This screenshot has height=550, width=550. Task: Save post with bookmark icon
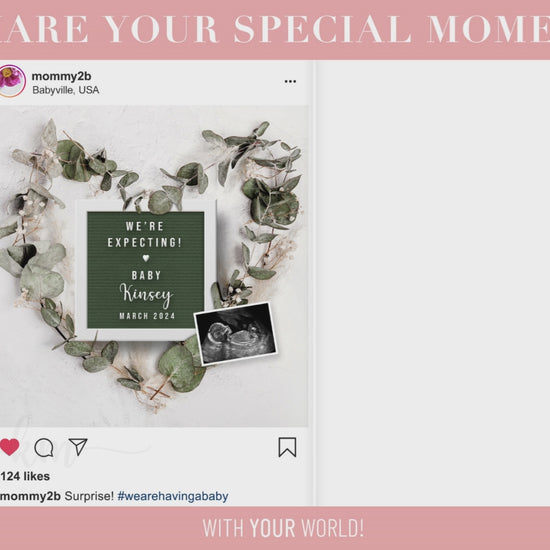tap(287, 447)
